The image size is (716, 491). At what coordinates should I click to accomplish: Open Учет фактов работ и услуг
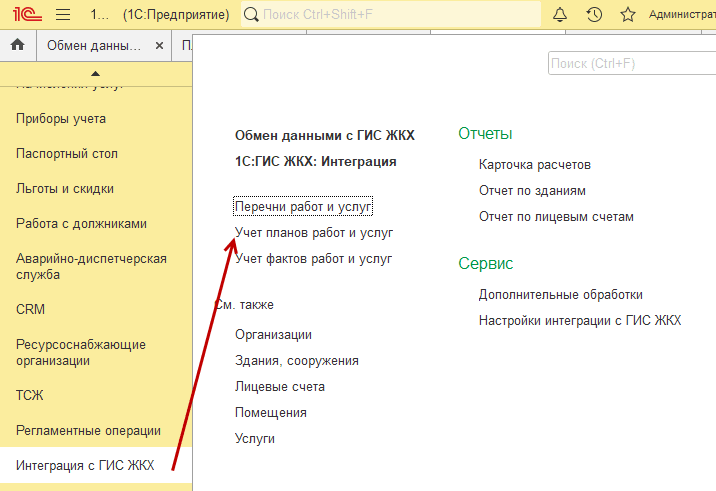(x=313, y=259)
